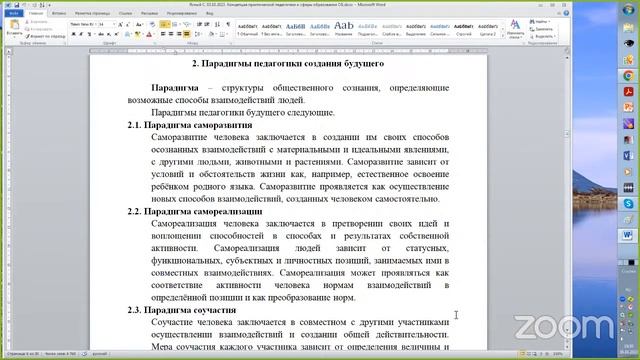Apply Bold formatting

pyautogui.click(x=73, y=34)
